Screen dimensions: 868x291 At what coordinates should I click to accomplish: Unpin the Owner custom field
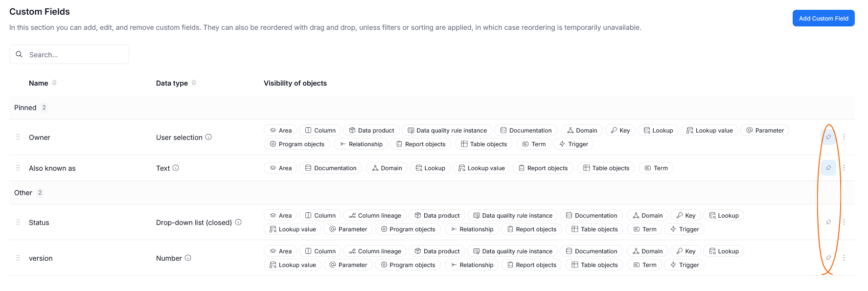[x=828, y=137]
